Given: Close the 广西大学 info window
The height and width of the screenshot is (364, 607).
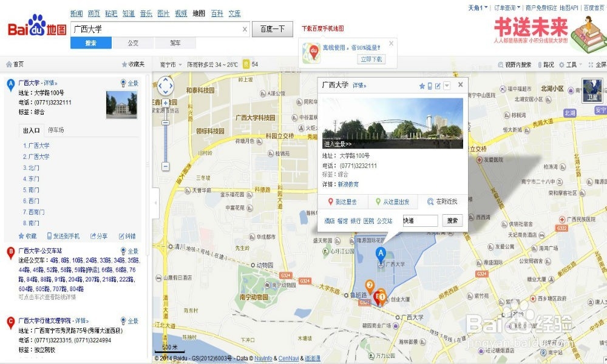Looking at the screenshot, I should pos(460,85).
